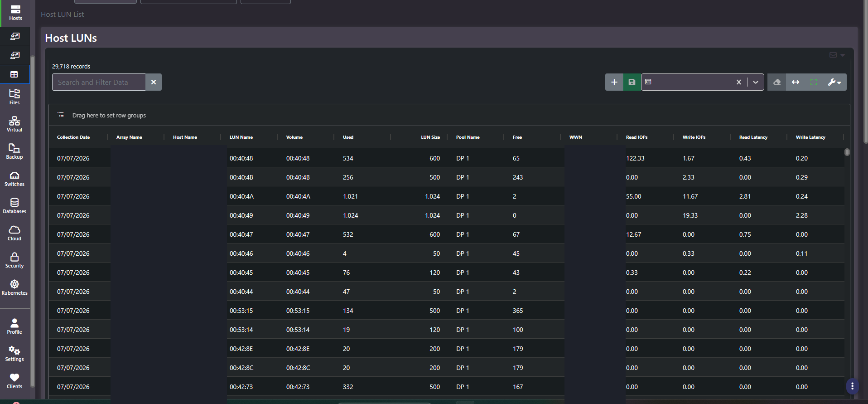The width and height of the screenshot is (868, 404).
Task: Sort by LUN Size column header
Action: [430, 137]
